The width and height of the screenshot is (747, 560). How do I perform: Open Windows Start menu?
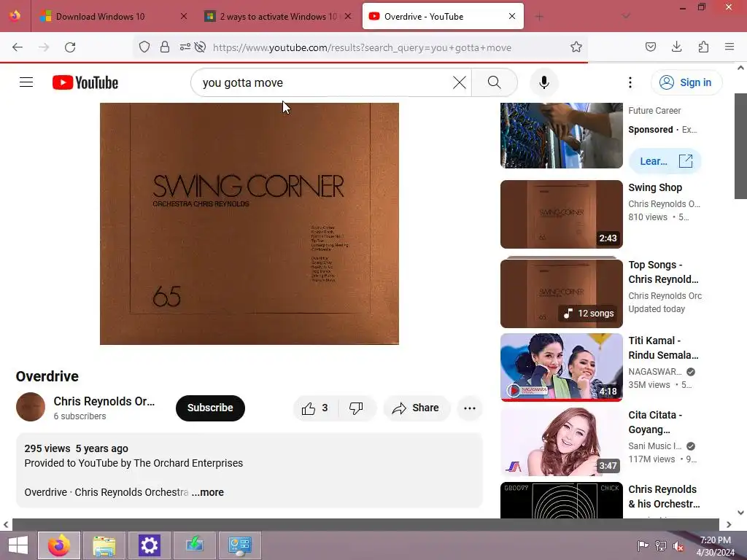(x=18, y=545)
